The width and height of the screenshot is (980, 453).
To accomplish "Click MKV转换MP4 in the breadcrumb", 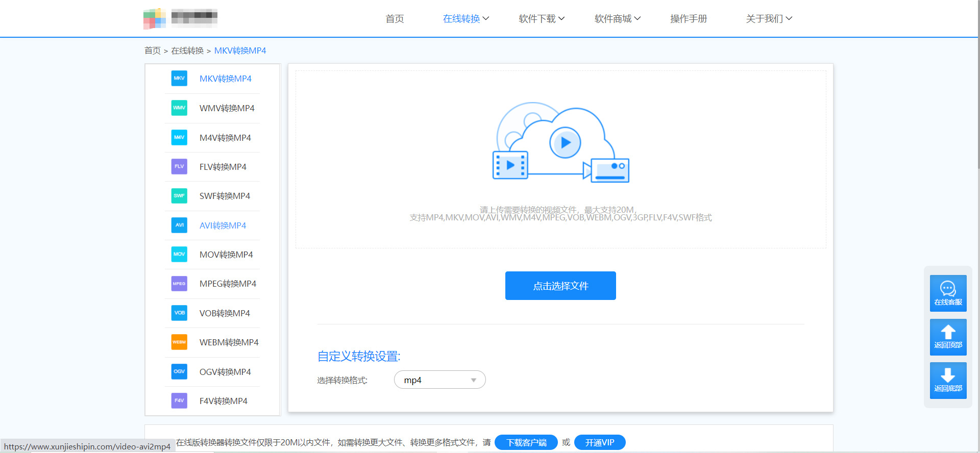I will pos(240,51).
